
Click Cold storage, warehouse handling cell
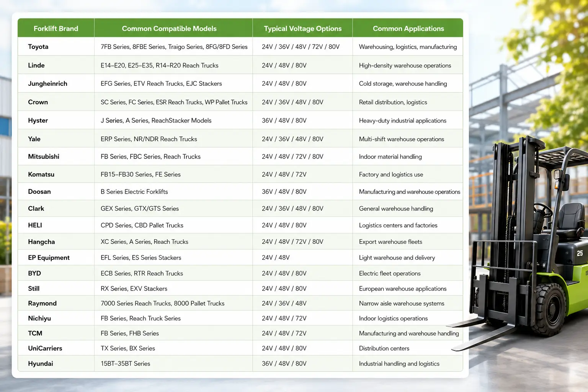pos(408,83)
